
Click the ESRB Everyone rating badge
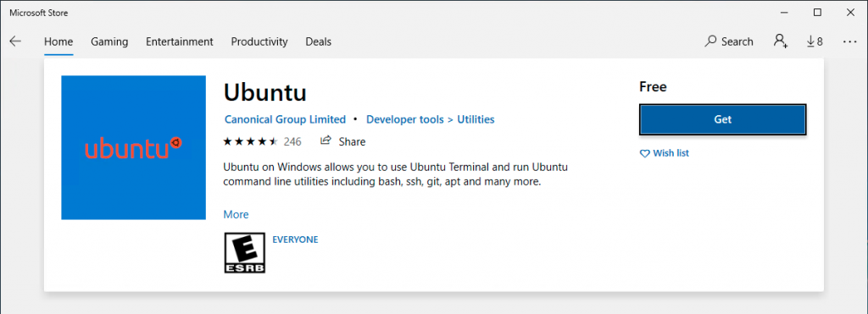[x=244, y=252]
